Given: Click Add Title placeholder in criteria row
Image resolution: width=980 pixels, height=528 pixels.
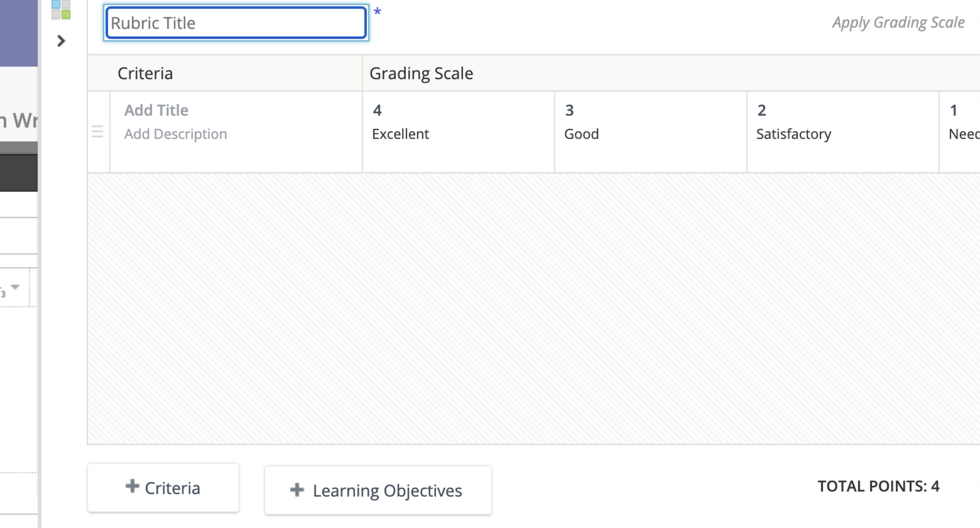Looking at the screenshot, I should point(156,110).
